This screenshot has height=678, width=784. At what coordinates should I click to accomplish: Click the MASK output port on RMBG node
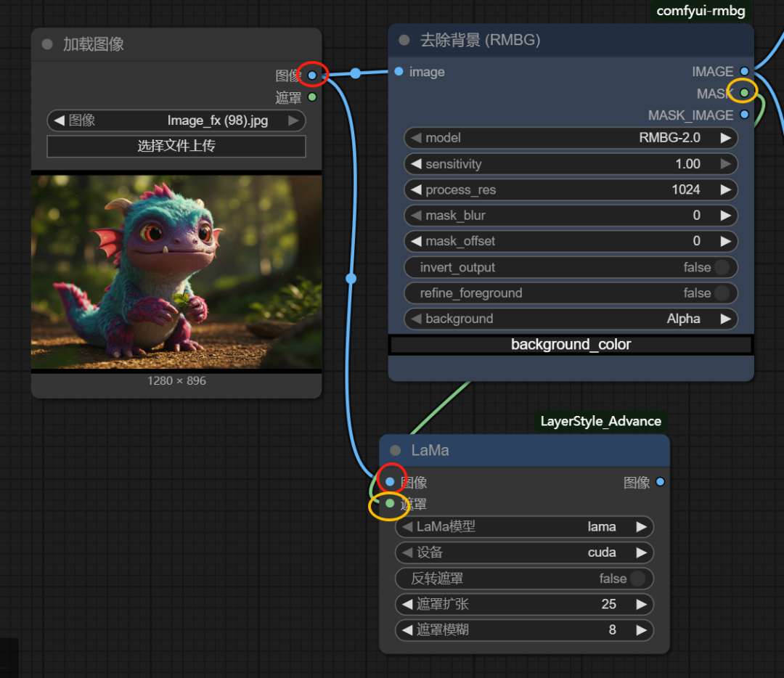pyautogui.click(x=745, y=93)
